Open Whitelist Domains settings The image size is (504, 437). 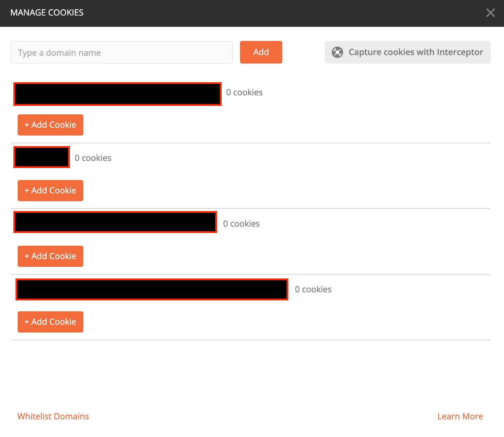pos(53,416)
